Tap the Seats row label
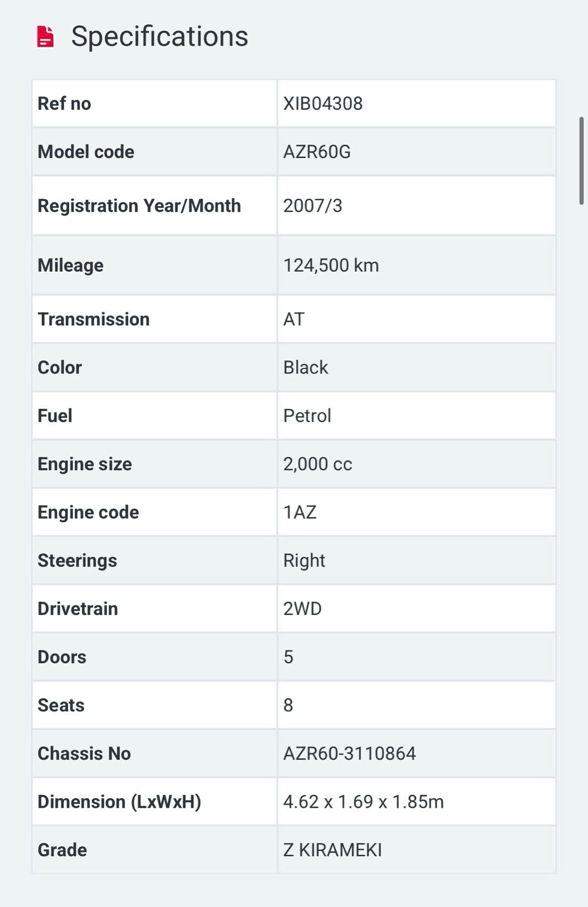588x907 pixels. point(61,705)
